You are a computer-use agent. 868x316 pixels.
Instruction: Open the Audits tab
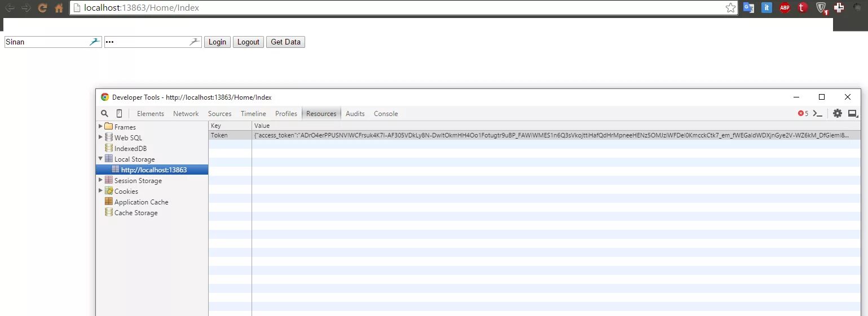(355, 114)
